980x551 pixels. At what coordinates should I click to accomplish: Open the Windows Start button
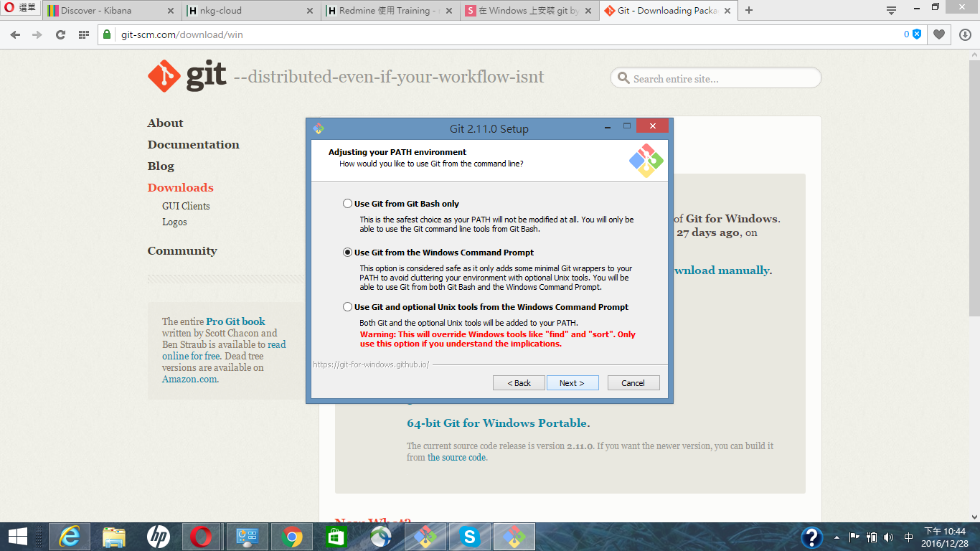pos(18,536)
